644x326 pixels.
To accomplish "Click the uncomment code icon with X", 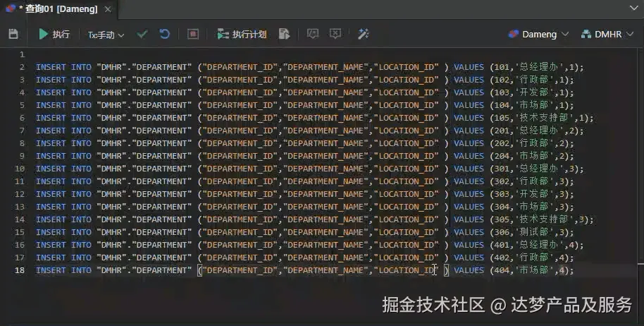I will [335, 34].
